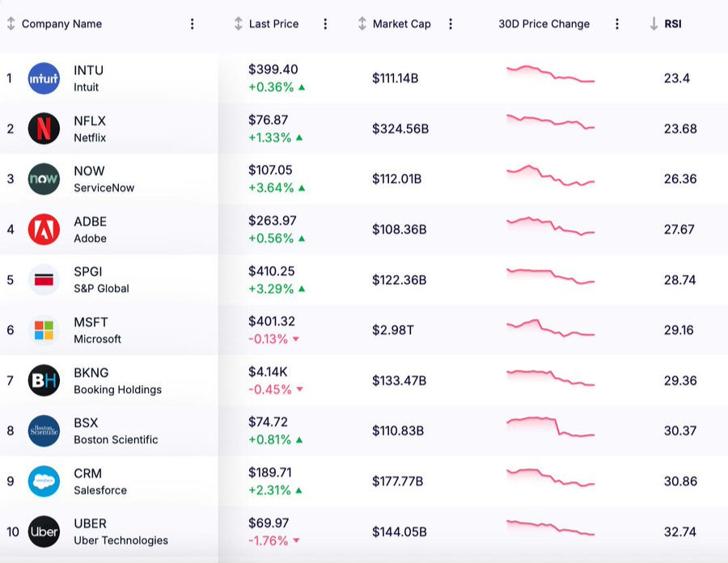The width and height of the screenshot is (728, 563).
Task: Click the -0.13% Microsoft change
Action: [269, 339]
